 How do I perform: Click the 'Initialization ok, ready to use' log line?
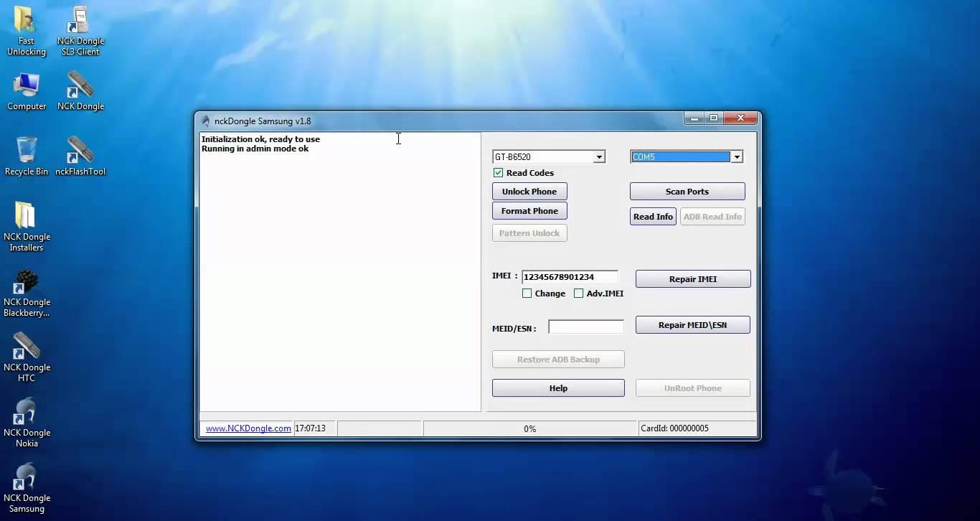[x=260, y=139]
